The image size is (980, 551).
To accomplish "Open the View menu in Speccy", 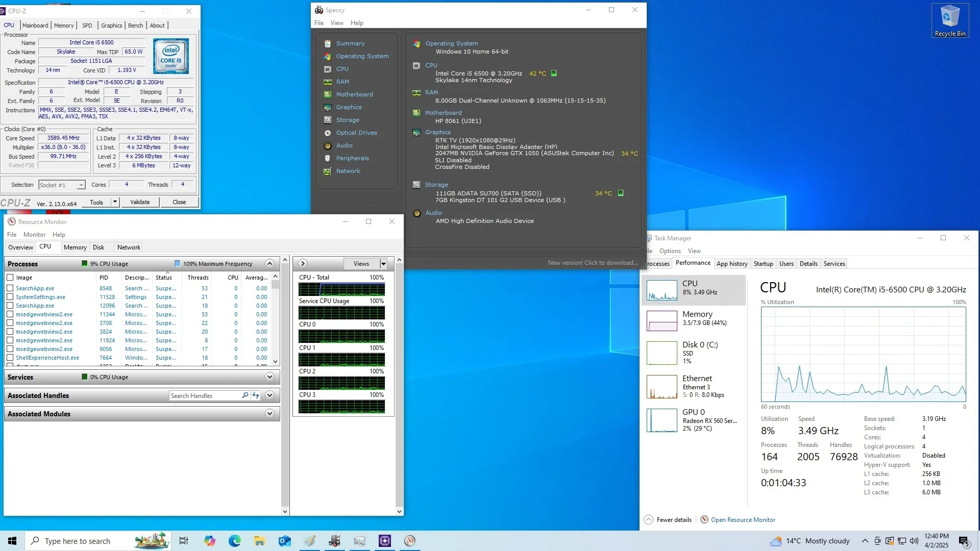I will point(337,23).
